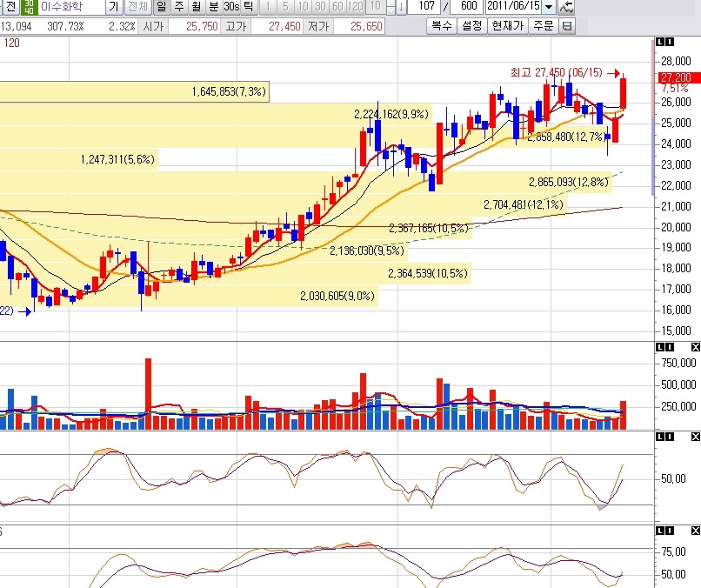Select the 월 (monthly) period toggle

pyautogui.click(x=197, y=7)
